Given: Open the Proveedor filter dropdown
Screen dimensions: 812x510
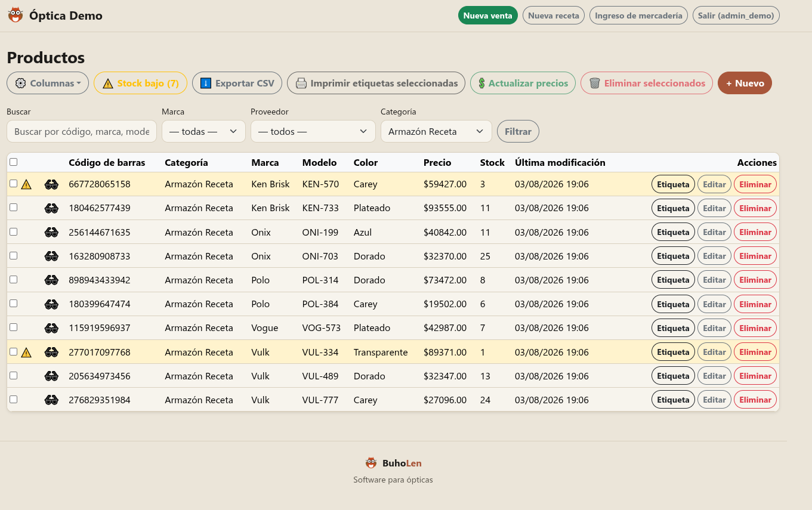Looking at the screenshot, I should [x=313, y=131].
